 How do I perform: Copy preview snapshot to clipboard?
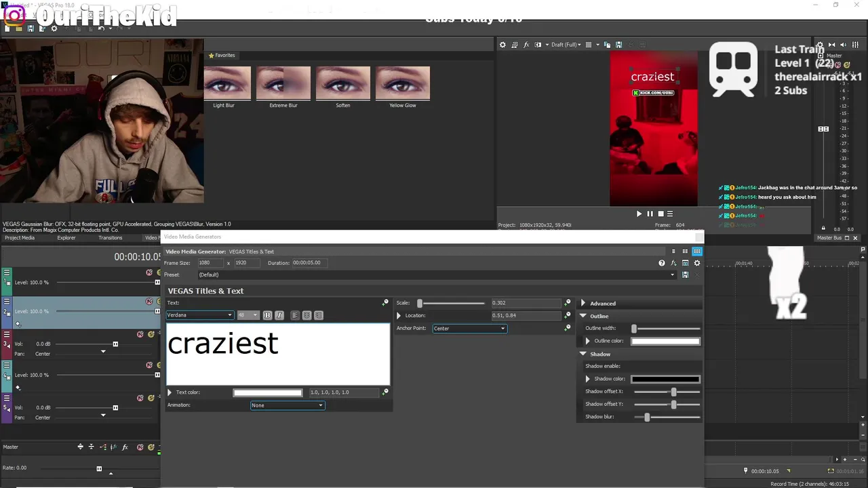coord(607,45)
